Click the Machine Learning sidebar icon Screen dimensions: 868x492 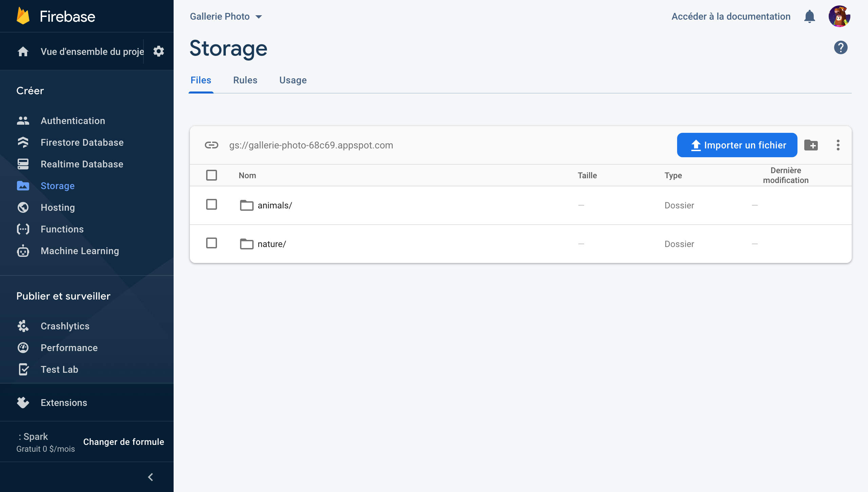[22, 250]
